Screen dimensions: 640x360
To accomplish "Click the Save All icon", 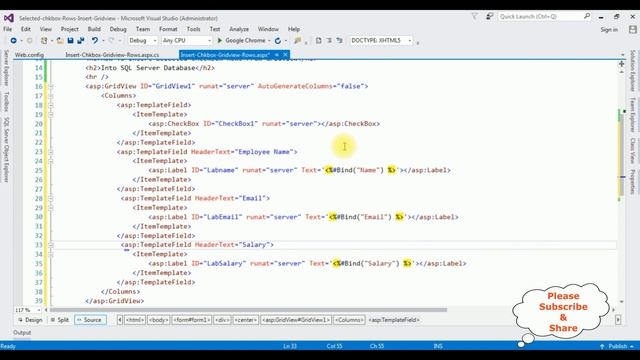I will pos(81,40).
